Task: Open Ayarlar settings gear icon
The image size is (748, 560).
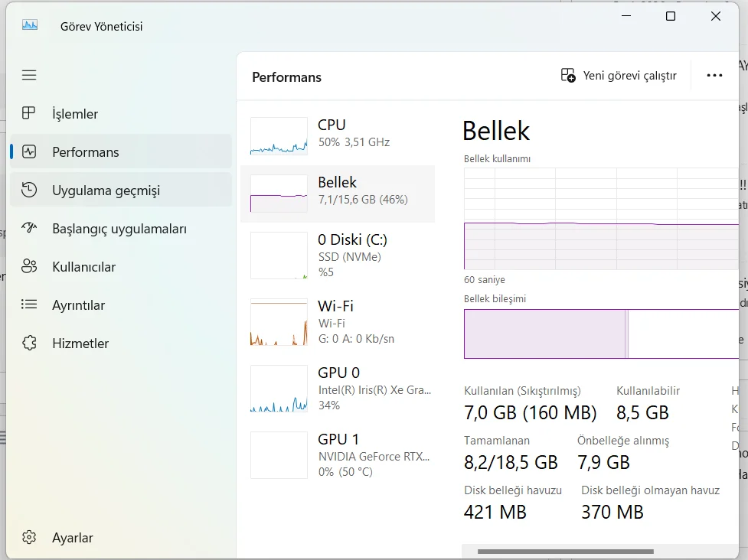Action: 29,538
